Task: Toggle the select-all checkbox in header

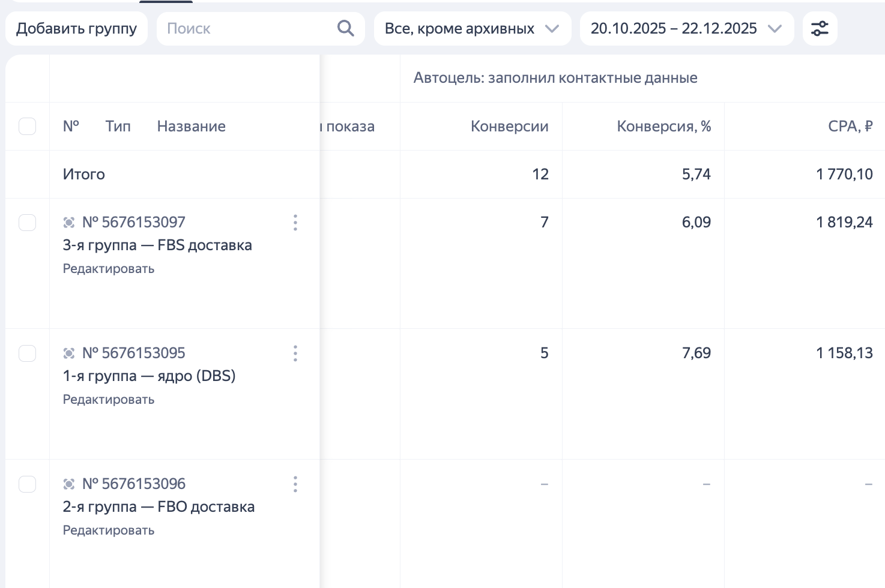Action: pyautogui.click(x=28, y=127)
